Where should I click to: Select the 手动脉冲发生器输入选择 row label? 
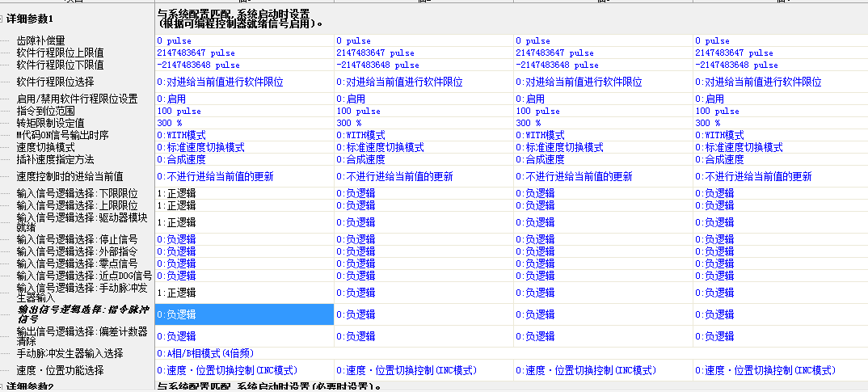[70, 353]
